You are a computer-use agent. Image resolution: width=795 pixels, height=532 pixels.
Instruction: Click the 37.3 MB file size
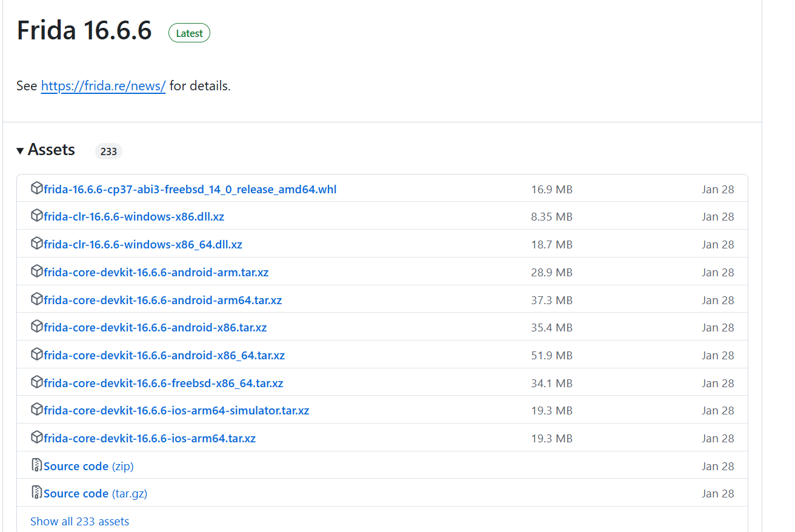tap(552, 301)
